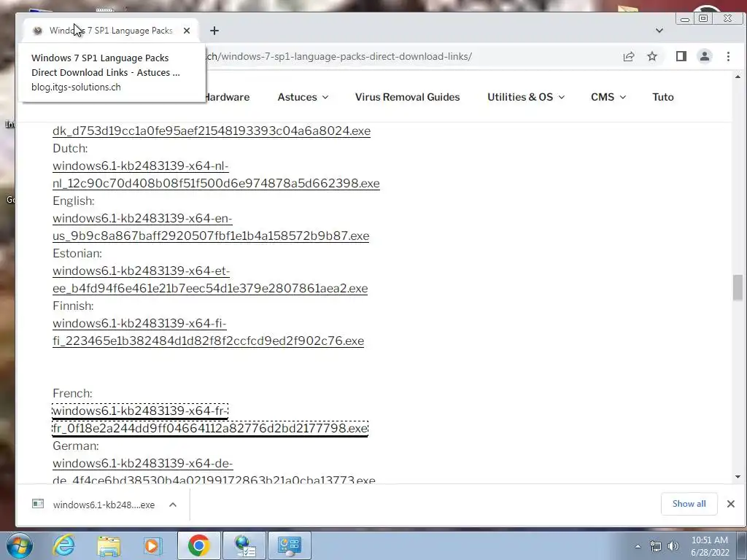Click the address bar URL
The image size is (747, 560).
pos(339,56)
